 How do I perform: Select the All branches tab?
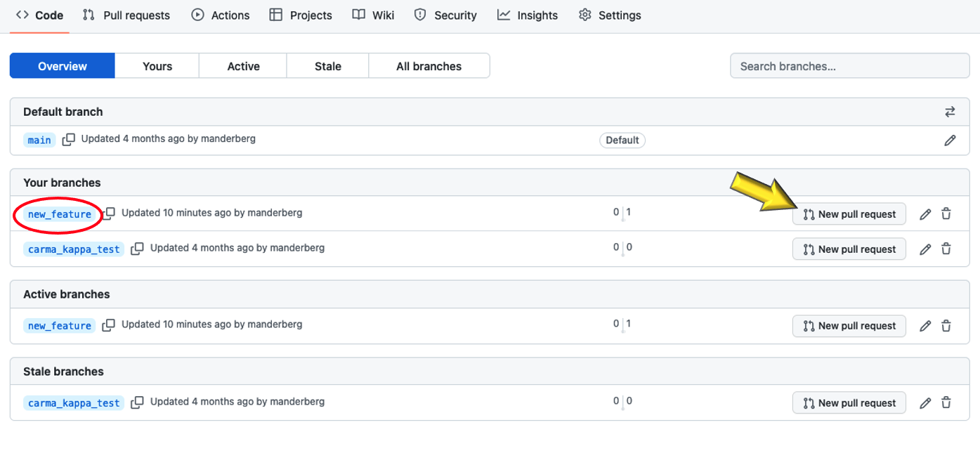(429, 66)
